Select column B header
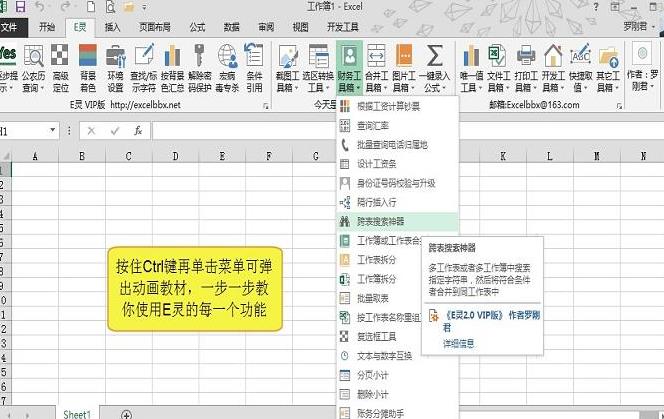 pos(82,156)
